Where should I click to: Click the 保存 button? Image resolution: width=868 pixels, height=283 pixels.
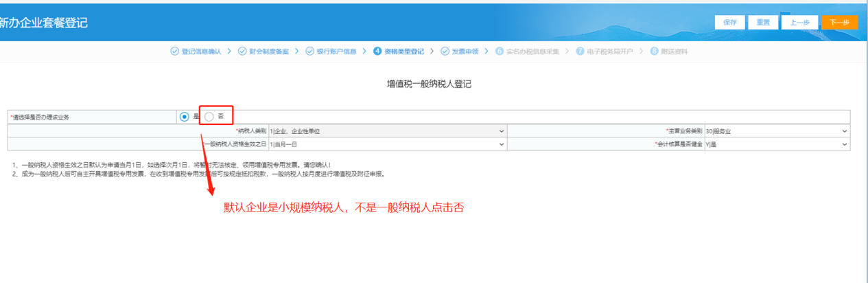pos(729,22)
